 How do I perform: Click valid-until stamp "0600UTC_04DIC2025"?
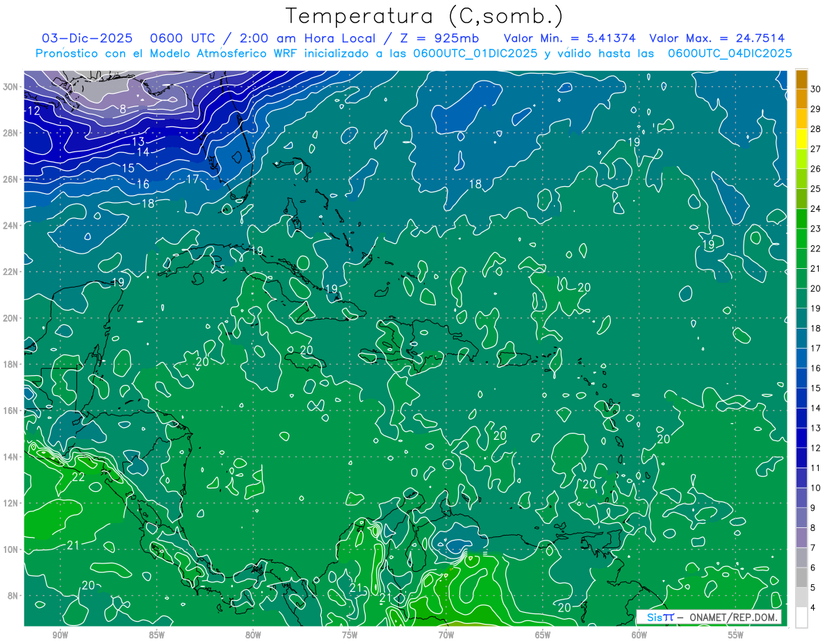[x=730, y=53]
